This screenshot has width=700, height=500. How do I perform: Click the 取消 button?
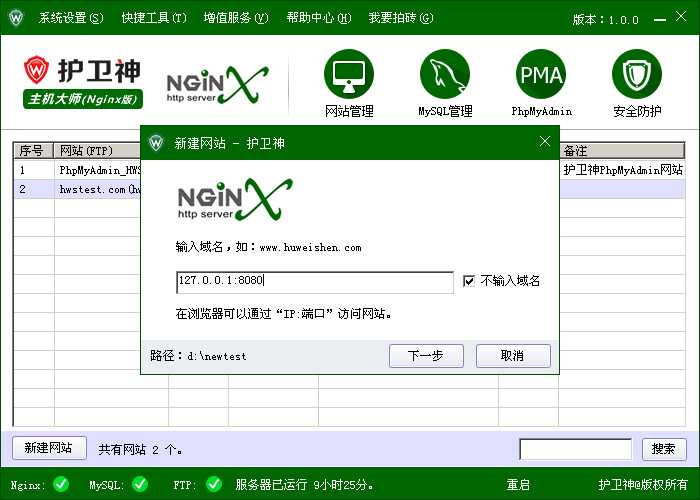point(513,356)
